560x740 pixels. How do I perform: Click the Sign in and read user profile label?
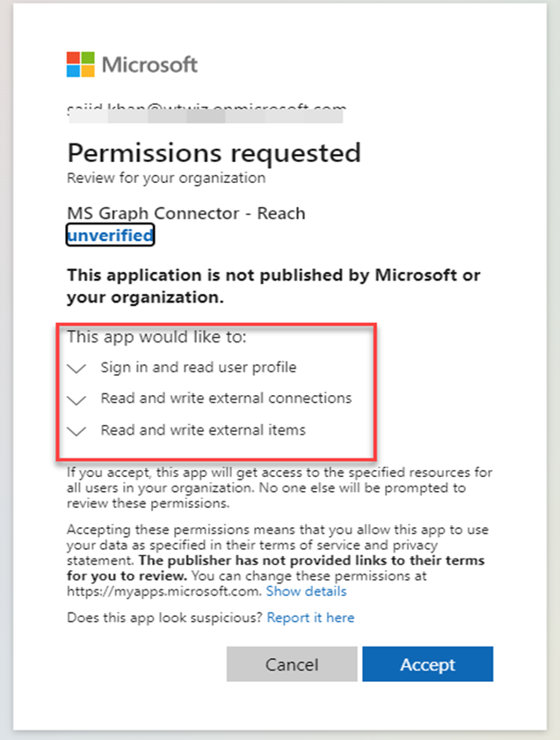coord(199,367)
